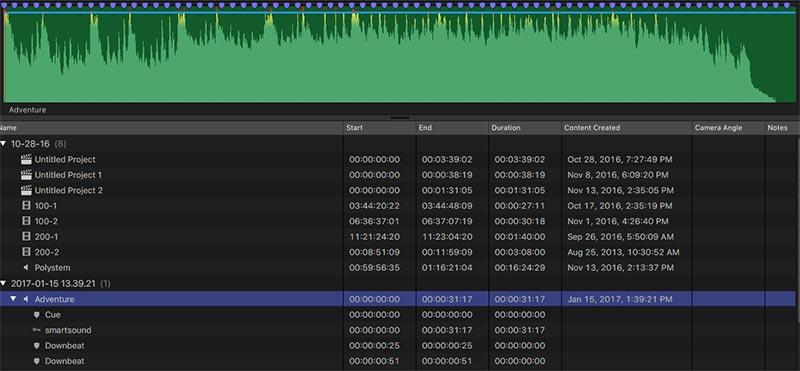Screen dimensions: 800x371
Task: Click the filmstrip icon next to 100-1
Action: pos(26,206)
